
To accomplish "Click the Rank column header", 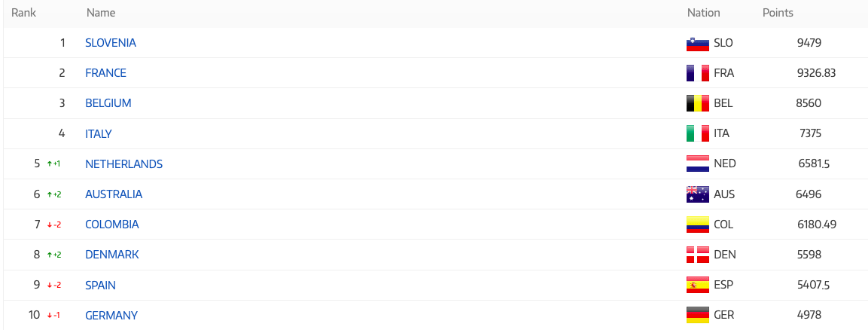I will click(24, 13).
